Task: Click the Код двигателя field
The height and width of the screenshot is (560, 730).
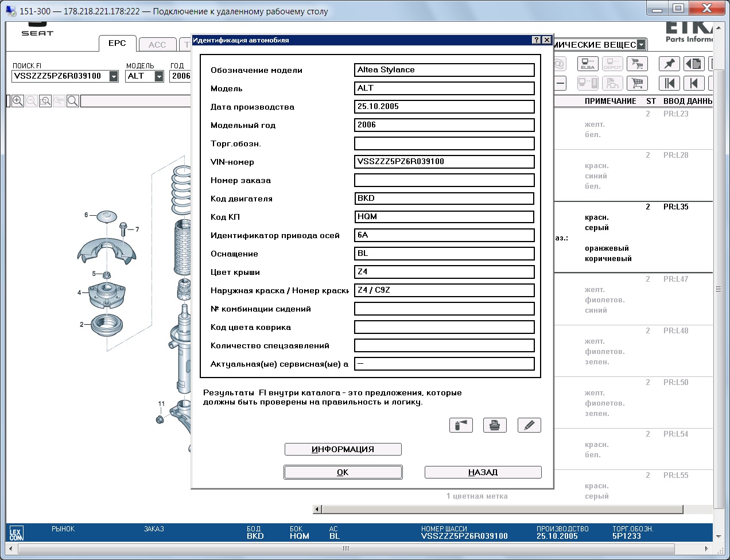Action: point(444,199)
